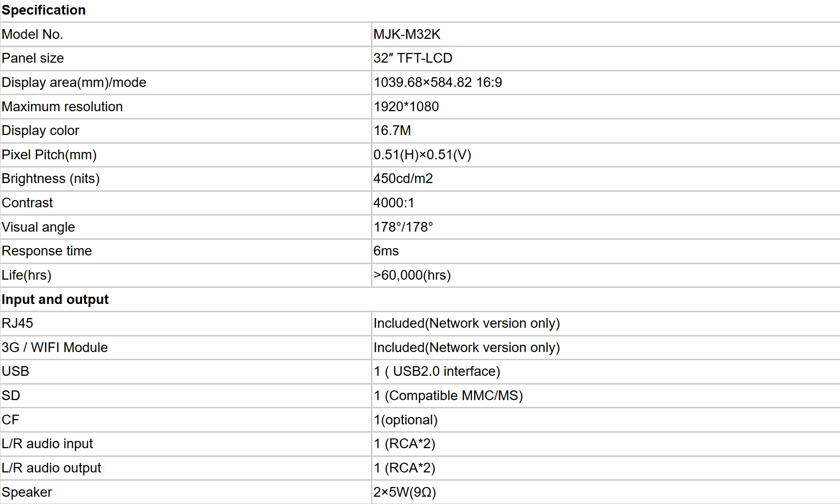Screen dimensions: 840x504
Task: Click the Input and output heading
Action: [55, 300]
